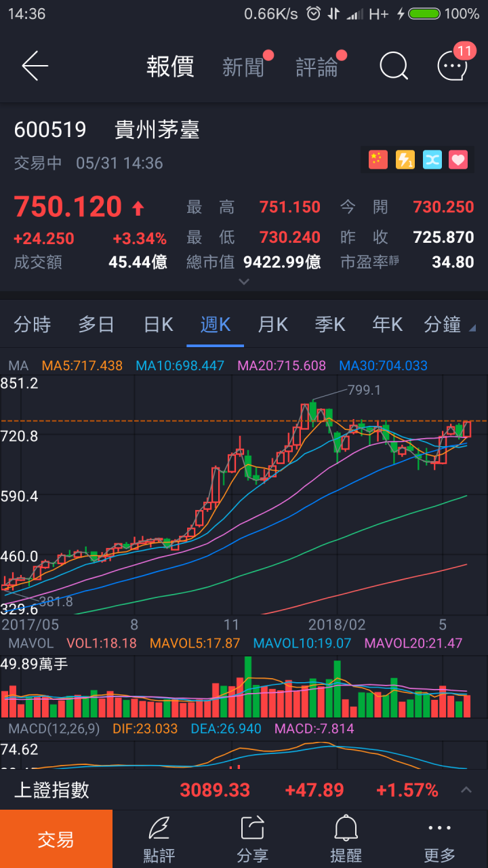
Task: Tap the MA30:704.033 readout
Action: 384,366
